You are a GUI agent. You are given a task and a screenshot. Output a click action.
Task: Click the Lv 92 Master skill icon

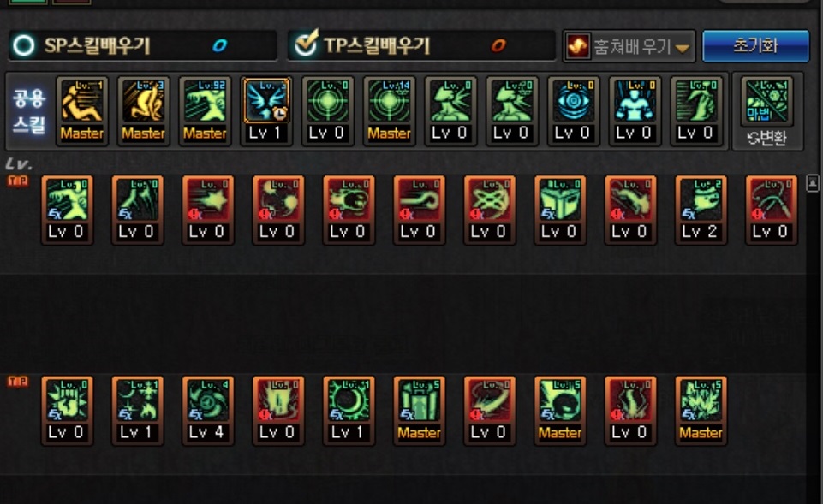(205, 110)
